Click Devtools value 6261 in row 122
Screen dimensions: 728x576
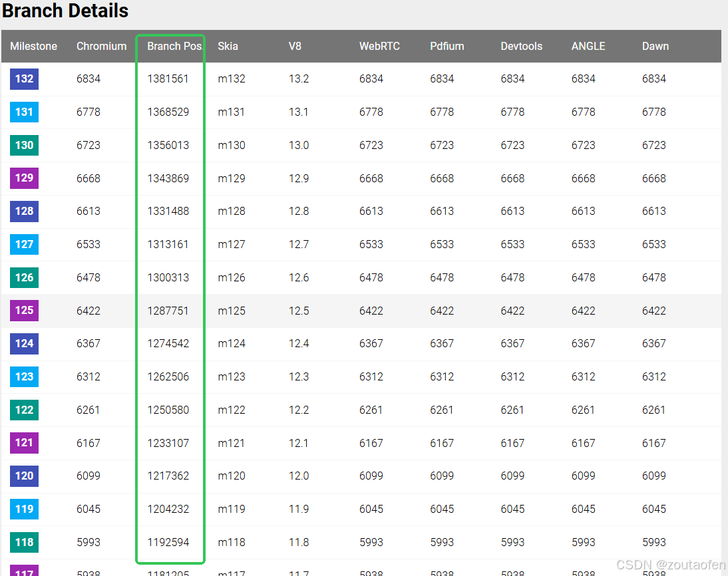[512, 410]
